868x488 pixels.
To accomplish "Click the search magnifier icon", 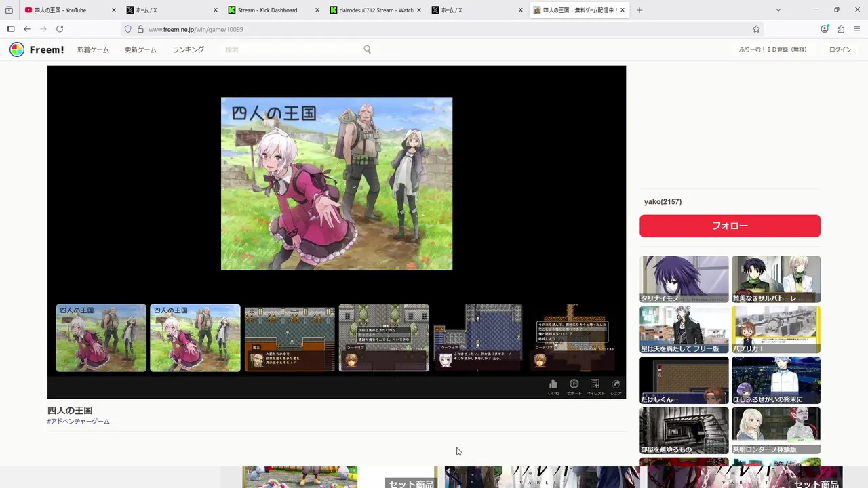I will click(367, 49).
